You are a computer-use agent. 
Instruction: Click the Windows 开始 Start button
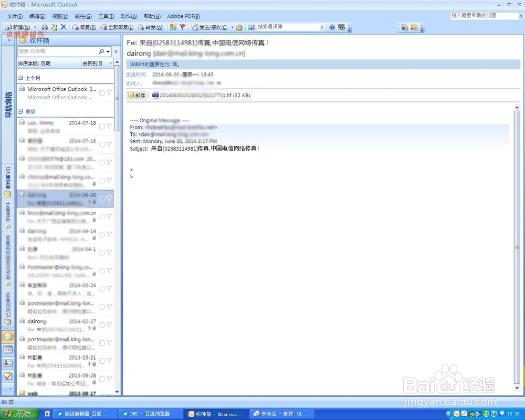[19, 414]
